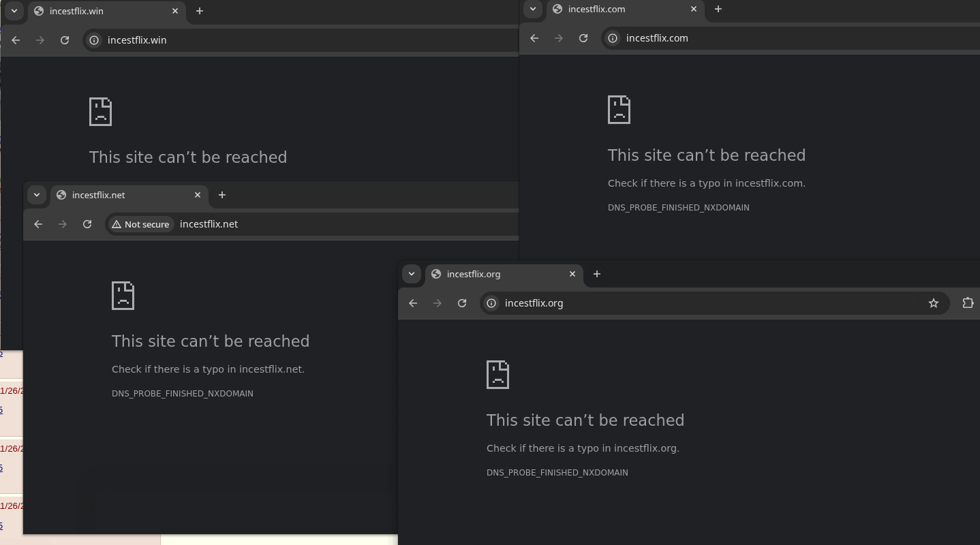View site information for incestflix.com
Viewport: 980px width, 545px height.
(613, 38)
